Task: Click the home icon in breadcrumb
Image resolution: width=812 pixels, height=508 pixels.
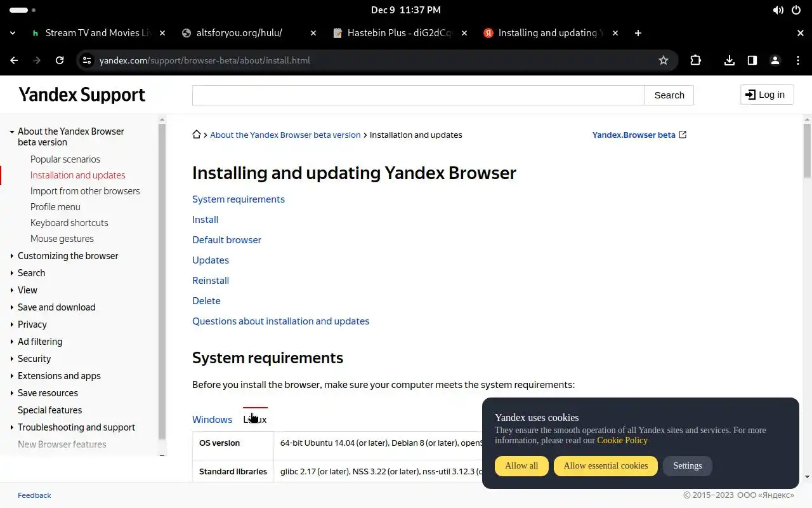Action: pos(197,135)
